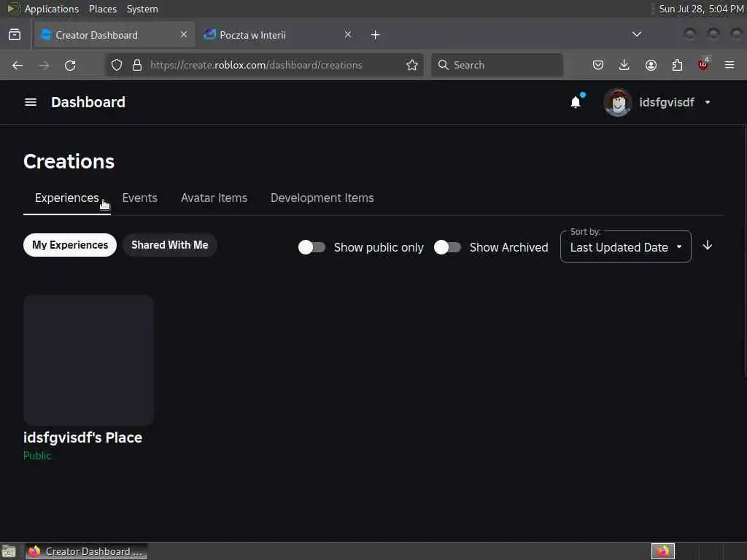Click the site padlock icon

pyautogui.click(x=137, y=65)
